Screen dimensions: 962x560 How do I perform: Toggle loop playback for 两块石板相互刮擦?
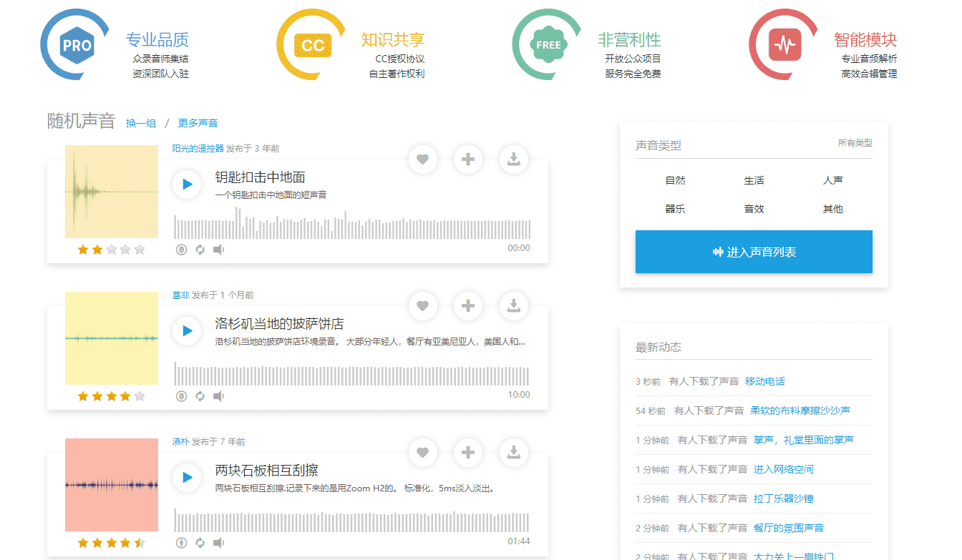tap(200, 543)
